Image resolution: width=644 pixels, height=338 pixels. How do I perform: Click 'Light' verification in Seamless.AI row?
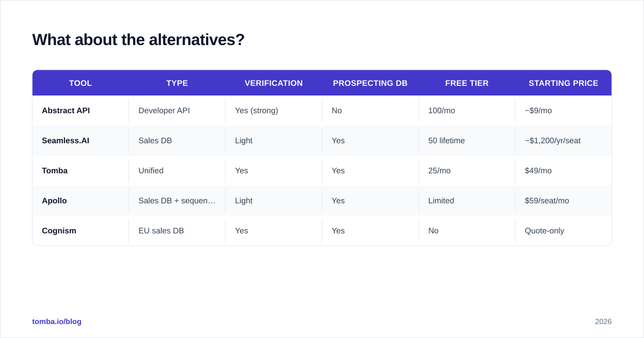tap(274, 141)
